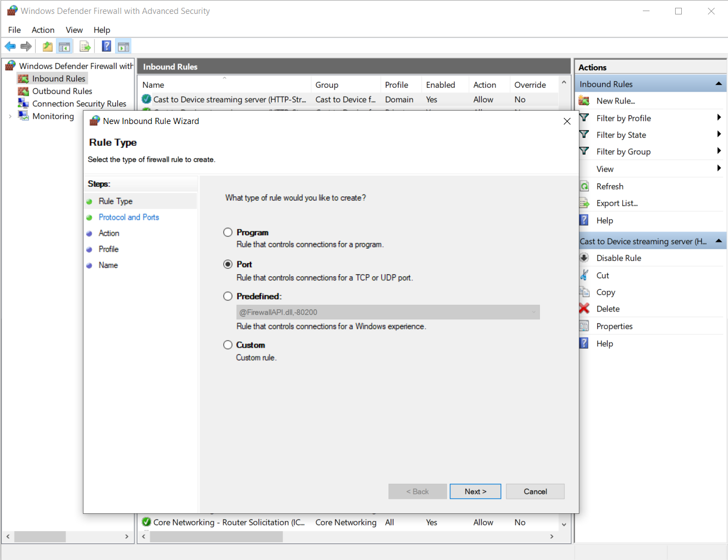Viewport: 728px width, 560px height.
Task: Go to the Protocol and Ports step
Action: tap(129, 217)
